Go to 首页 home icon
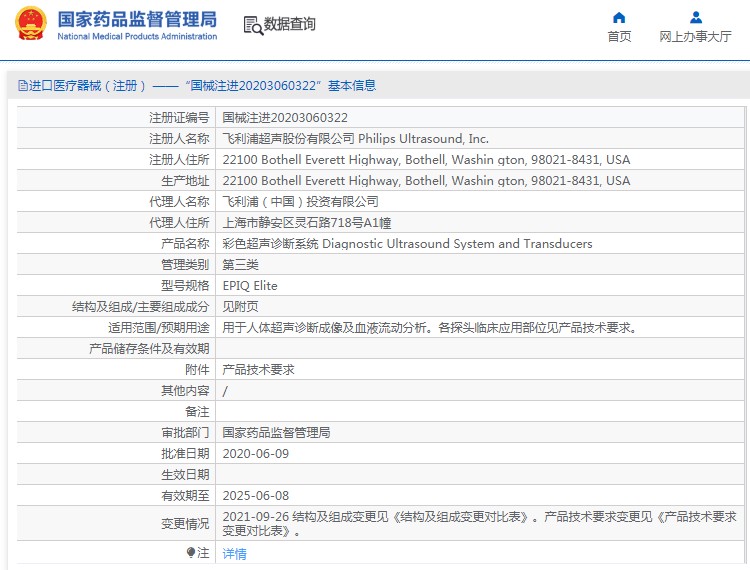Screen dimensions: 750x570 point(619,18)
